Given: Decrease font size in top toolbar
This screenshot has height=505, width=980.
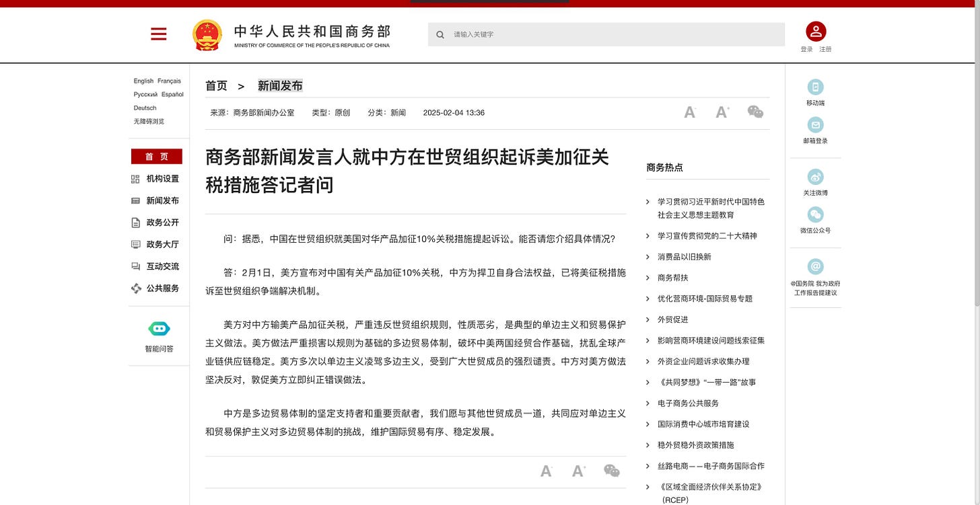Looking at the screenshot, I should pyautogui.click(x=690, y=112).
